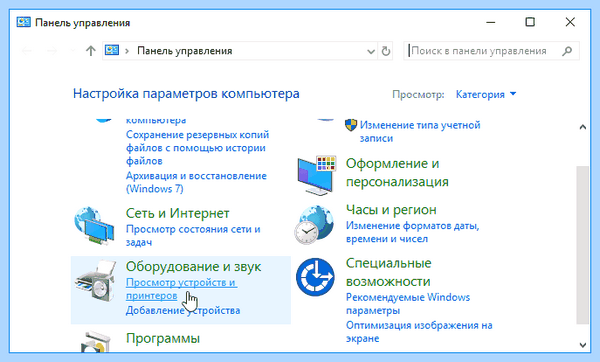
Task: Click Добавление устройства link
Action: pos(183,310)
